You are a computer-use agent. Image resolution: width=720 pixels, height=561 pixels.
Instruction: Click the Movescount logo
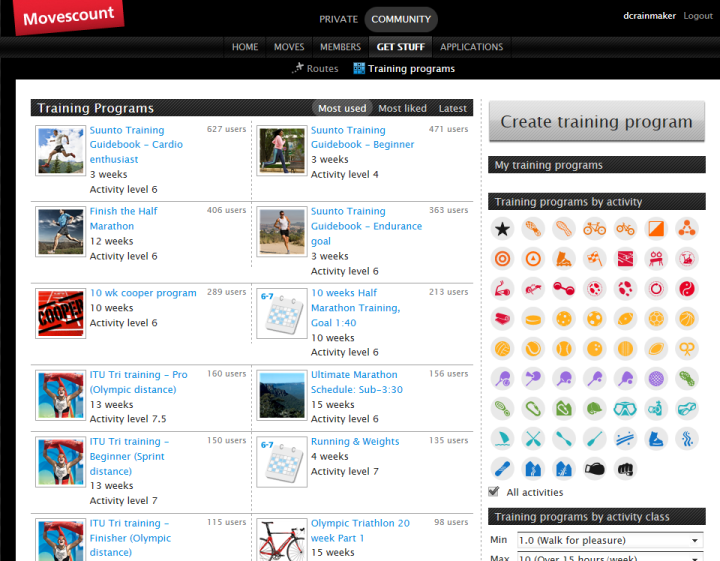coord(68,17)
